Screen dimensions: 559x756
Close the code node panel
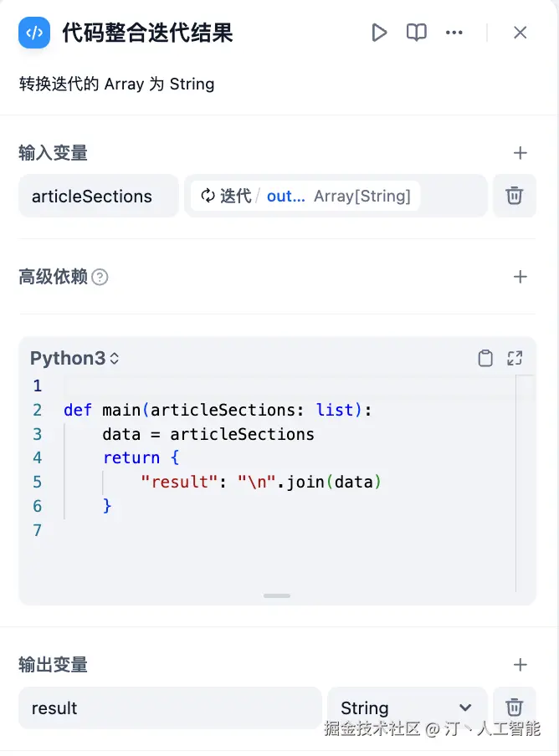[x=520, y=33]
